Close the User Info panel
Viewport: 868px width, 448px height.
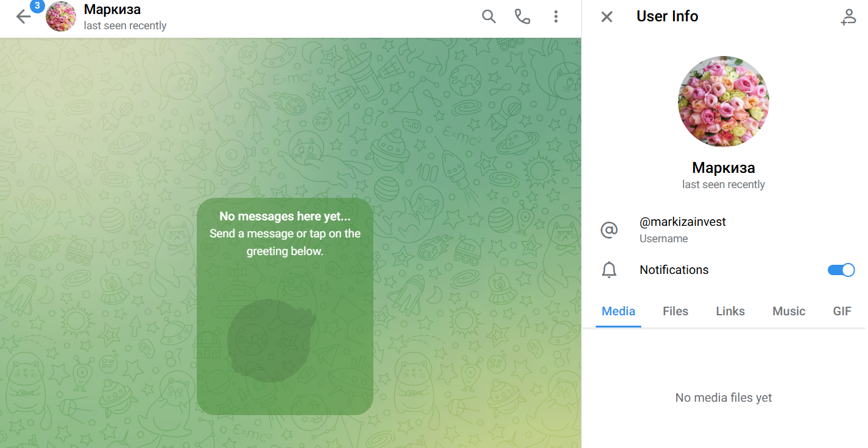(607, 16)
